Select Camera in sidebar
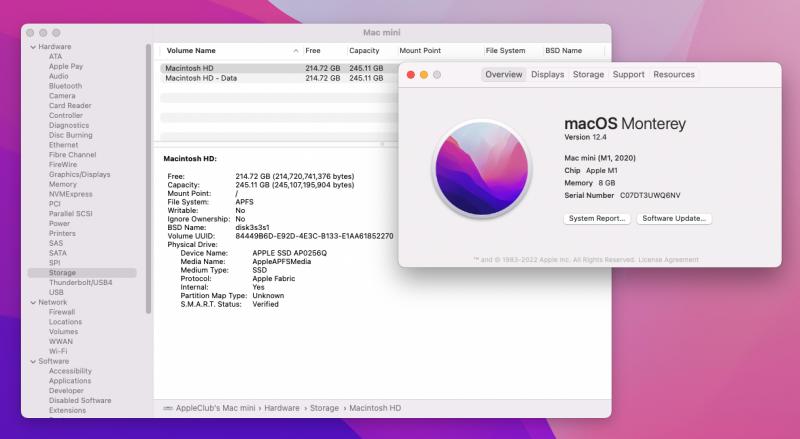800x439 pixels. click(x=62, y=96)
